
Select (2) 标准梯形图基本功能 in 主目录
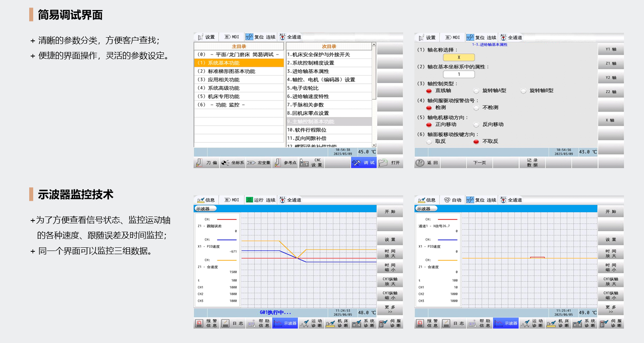[239, 71]
